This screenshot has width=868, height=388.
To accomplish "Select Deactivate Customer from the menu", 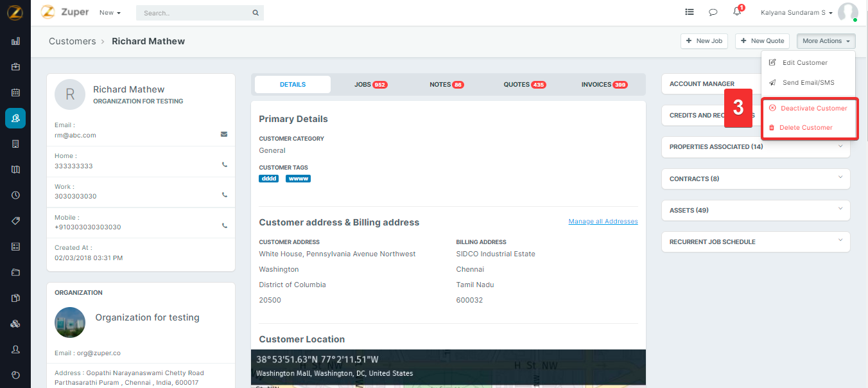I will click(x=813, y=109).
